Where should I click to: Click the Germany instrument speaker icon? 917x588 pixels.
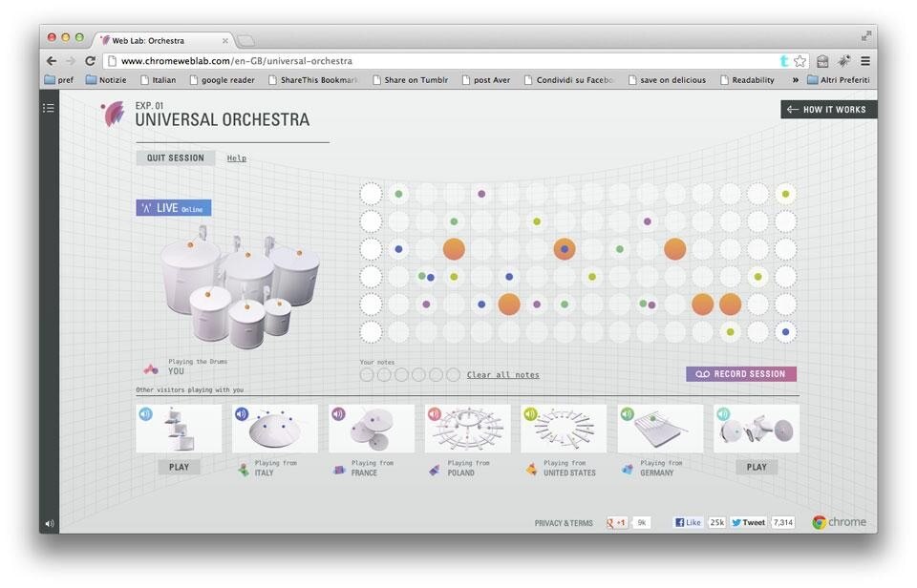tap(627, 414)
